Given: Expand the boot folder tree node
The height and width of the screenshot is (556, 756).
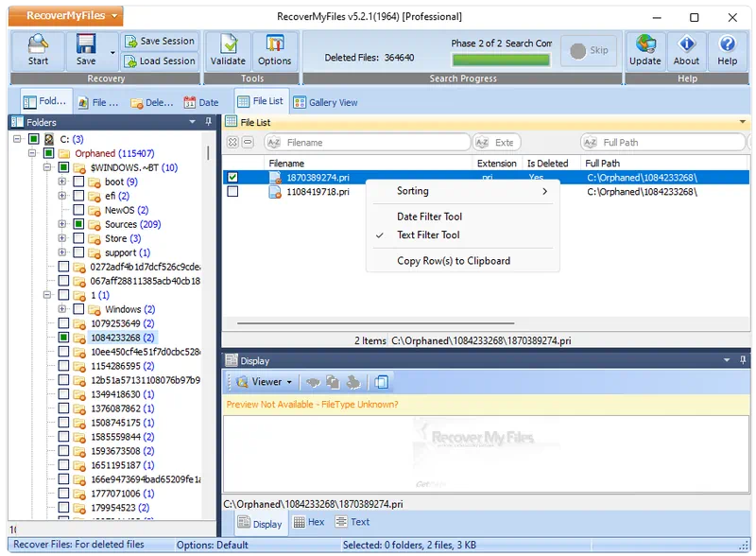Looking at the screenshot, I should pos(62,182).
